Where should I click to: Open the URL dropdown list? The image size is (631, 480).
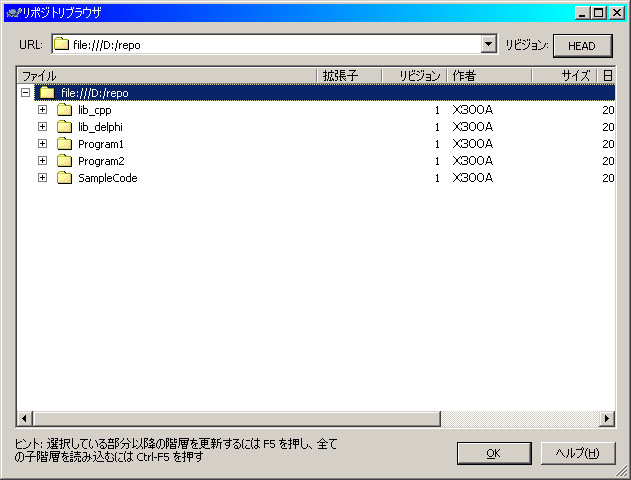(488, 44)
